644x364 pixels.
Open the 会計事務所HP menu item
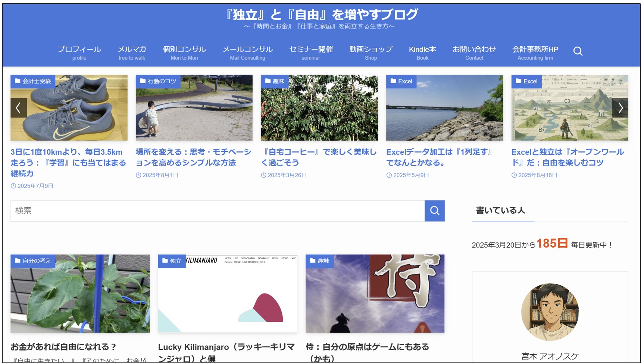pyautogui.click(x=535, y=53)
